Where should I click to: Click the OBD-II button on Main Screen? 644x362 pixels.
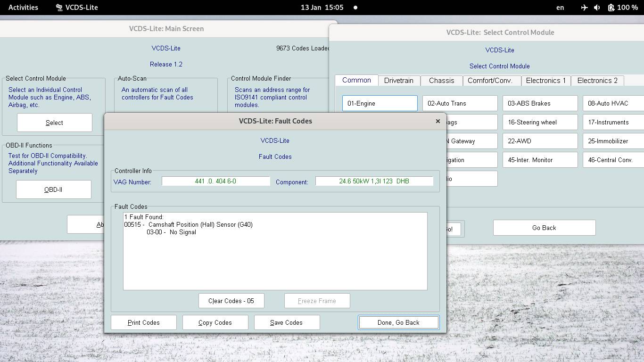coord(53,189)
